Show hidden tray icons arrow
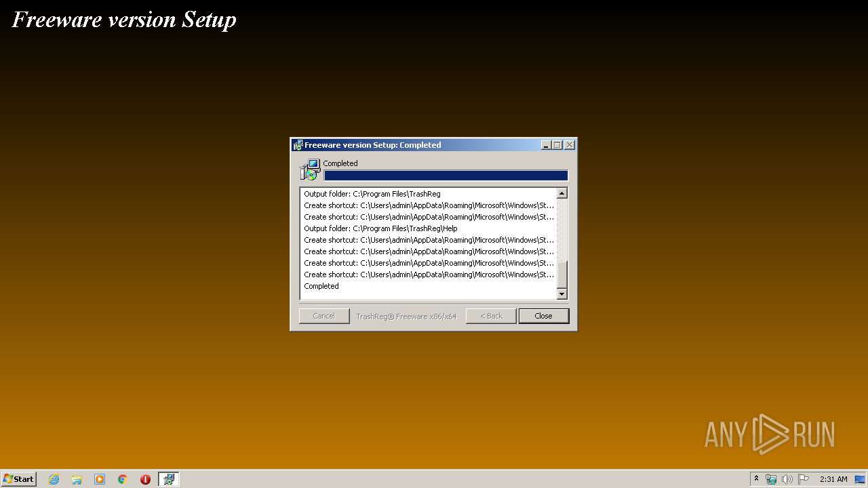This screenshot has width=868, height=488. coord(756,479)
